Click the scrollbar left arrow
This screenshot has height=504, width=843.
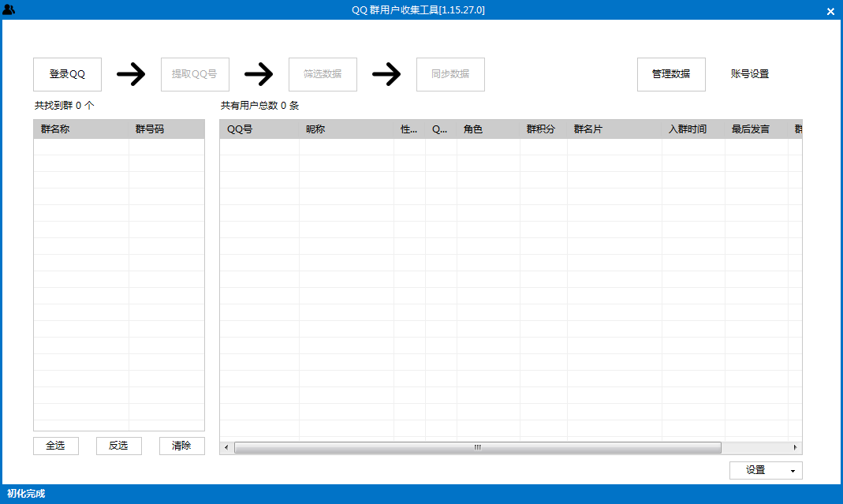point(226,447)
